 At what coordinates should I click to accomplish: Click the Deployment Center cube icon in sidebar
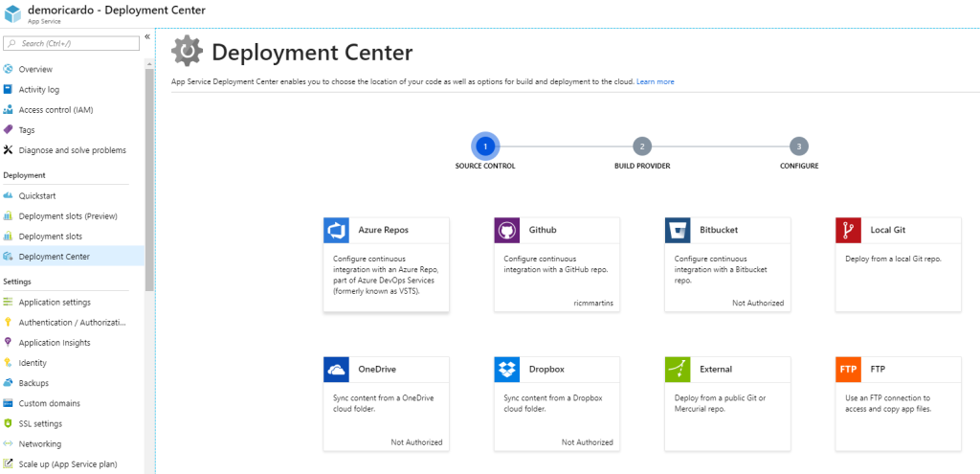pos(8,257)
